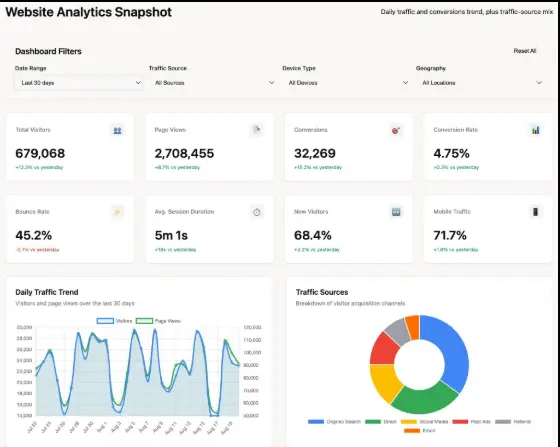The width and height of the screenshot is (560, 447).
Task: Click the Bounce Rate lightning icon
Action: tap(117, 212)
